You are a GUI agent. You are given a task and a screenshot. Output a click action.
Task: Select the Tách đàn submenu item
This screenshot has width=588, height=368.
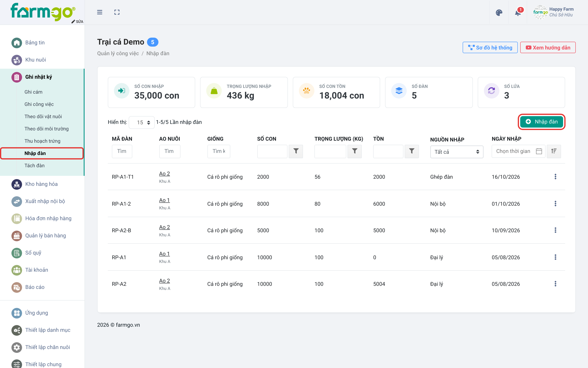[x=34, y=166]
